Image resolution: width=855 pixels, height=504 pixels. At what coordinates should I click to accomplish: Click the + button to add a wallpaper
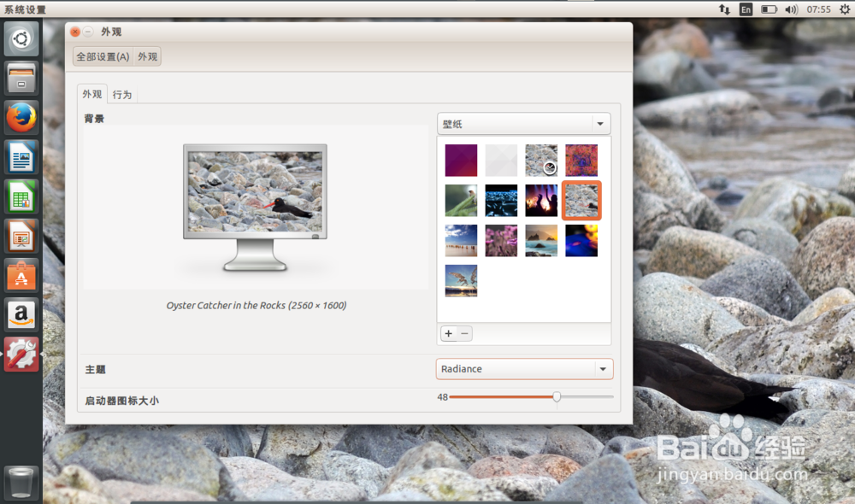[x=448, y=333]
